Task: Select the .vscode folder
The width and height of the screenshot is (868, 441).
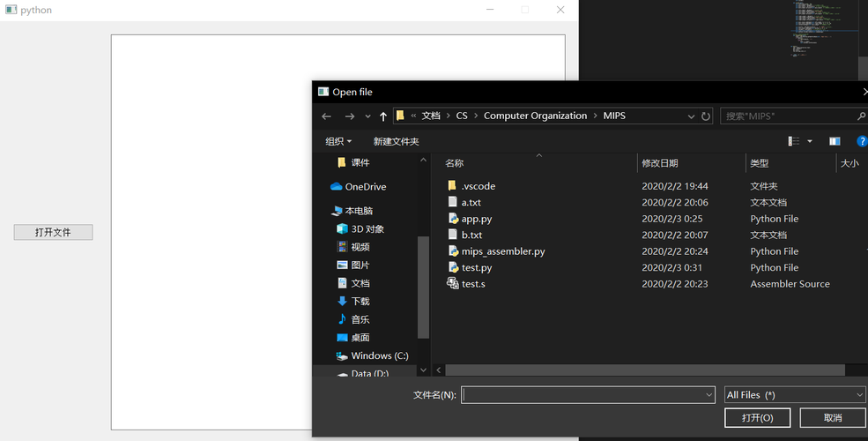Action: (479, 186)
